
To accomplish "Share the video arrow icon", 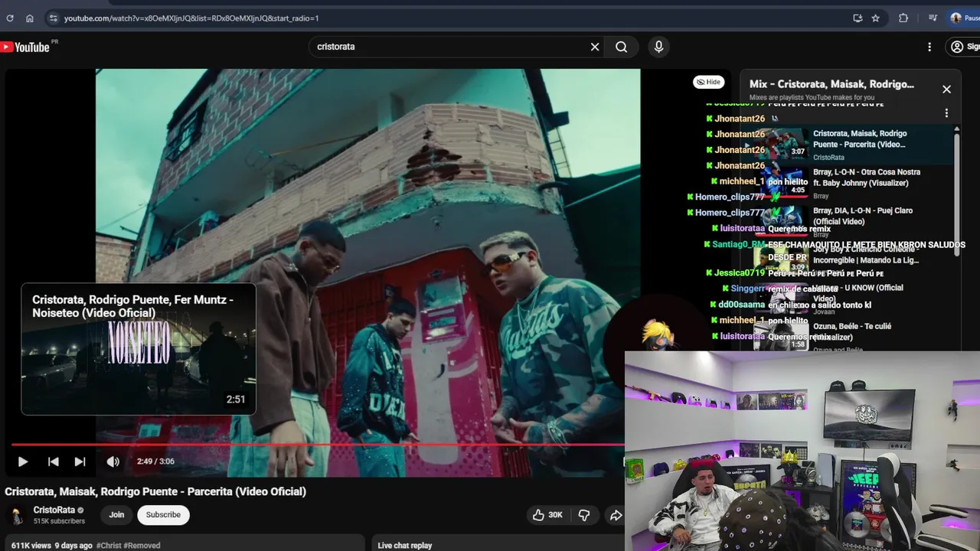I will [615, 515].
